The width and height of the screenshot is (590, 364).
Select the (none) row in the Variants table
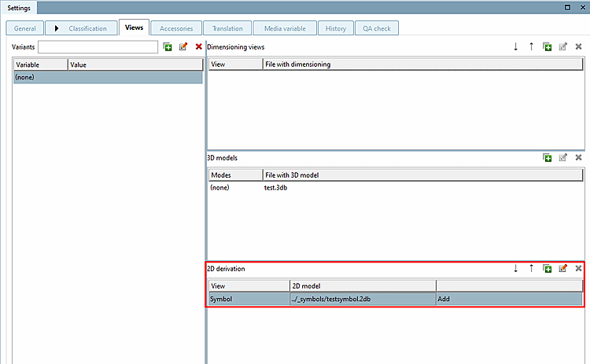(108, 77)
